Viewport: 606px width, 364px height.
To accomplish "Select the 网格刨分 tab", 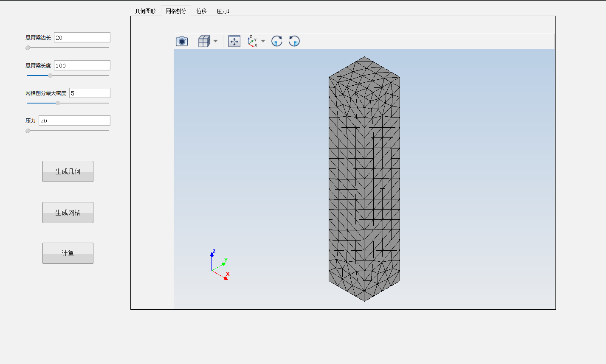I will pyautogui.click(x=176, y=11).
